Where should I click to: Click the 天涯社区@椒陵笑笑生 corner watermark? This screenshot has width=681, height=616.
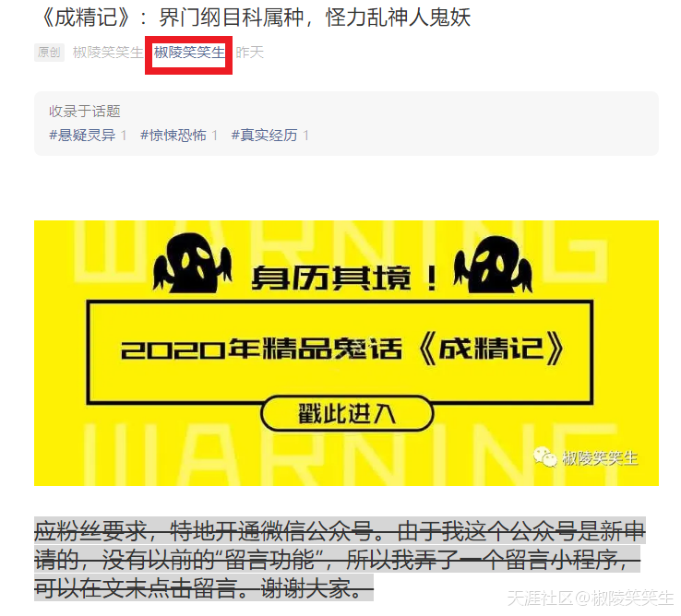[591, 598]
